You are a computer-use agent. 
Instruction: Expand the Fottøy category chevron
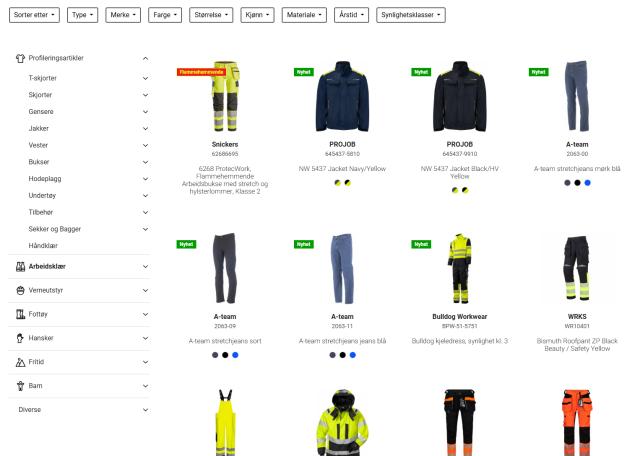pos(145,314)
